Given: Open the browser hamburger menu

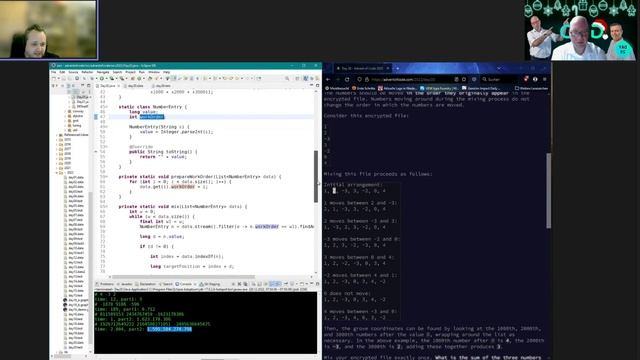Looking at the screenshot, I should (544, 79).
